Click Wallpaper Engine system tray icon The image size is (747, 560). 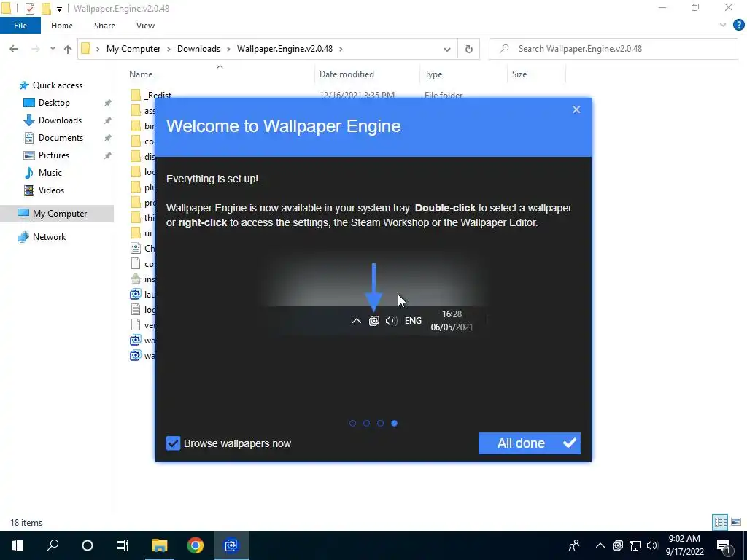(618, 545)
